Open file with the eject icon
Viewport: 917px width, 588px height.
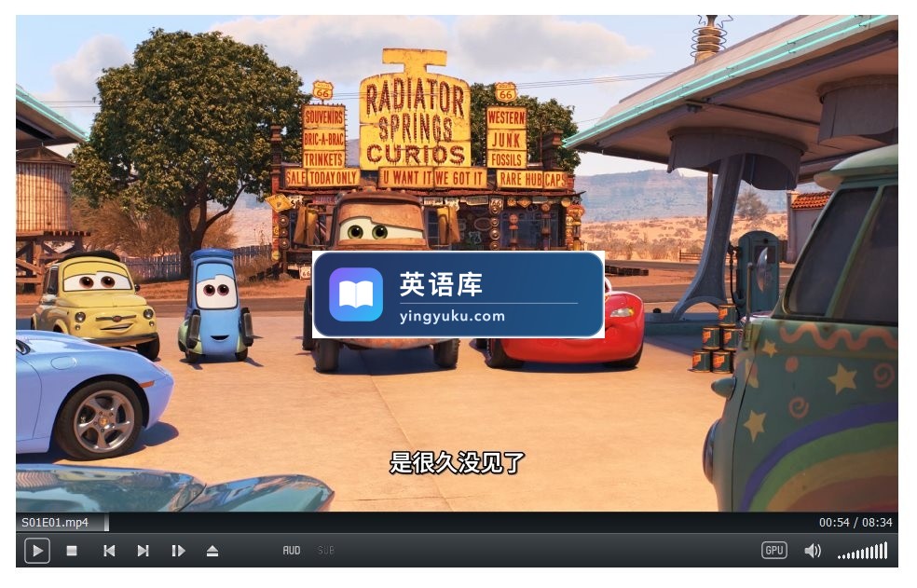point(212,551)
